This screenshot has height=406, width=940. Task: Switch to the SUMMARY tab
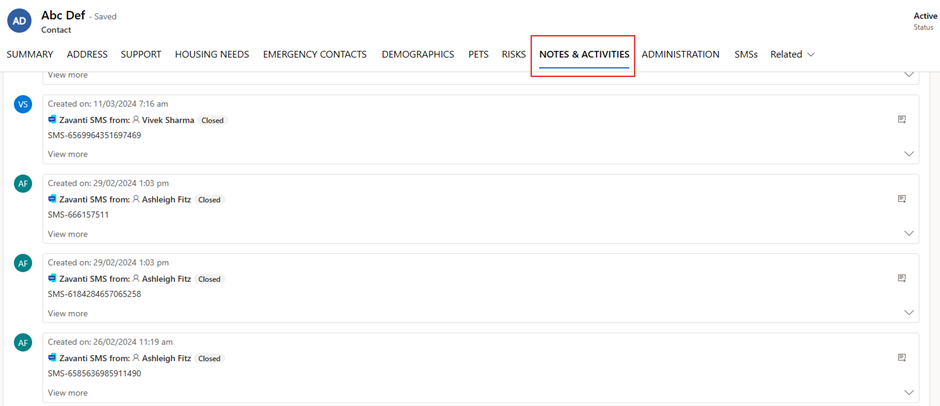(x=30, y=54)
